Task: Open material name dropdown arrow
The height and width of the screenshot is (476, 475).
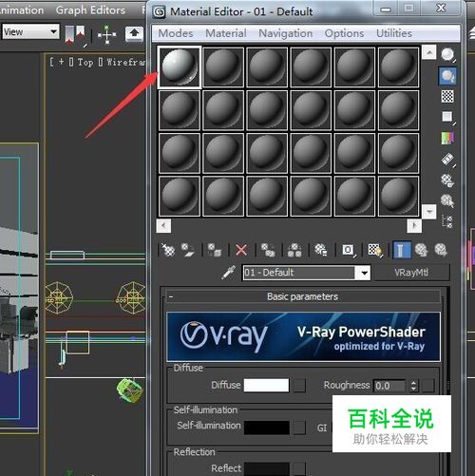Action: (x=364, y=273)
